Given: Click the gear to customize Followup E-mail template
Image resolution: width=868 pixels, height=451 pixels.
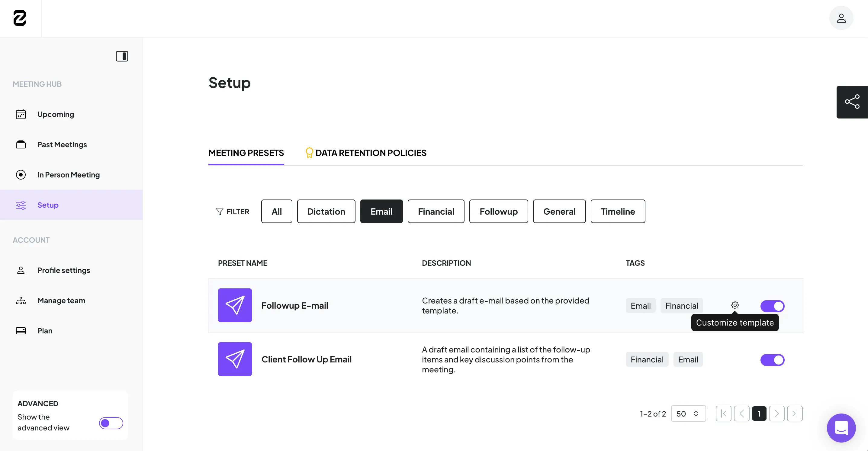Looking at the screenshot, I should pyautogui.click(x=735, y=305).
